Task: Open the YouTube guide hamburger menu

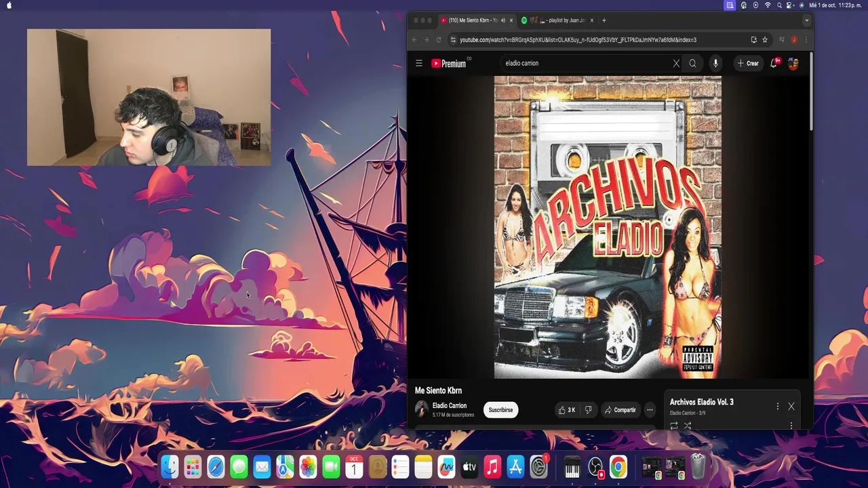Action: [x=419, y=63]
